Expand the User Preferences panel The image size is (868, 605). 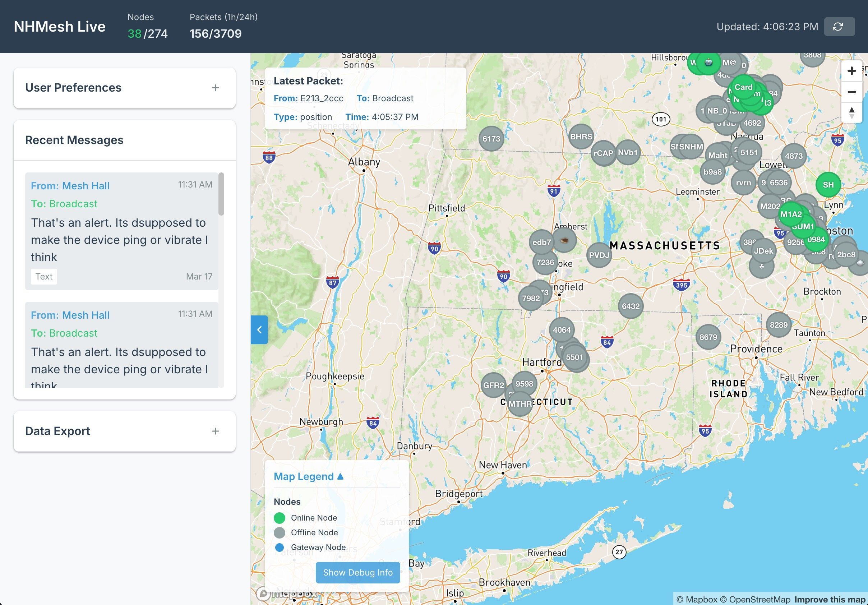coord(215,88)
